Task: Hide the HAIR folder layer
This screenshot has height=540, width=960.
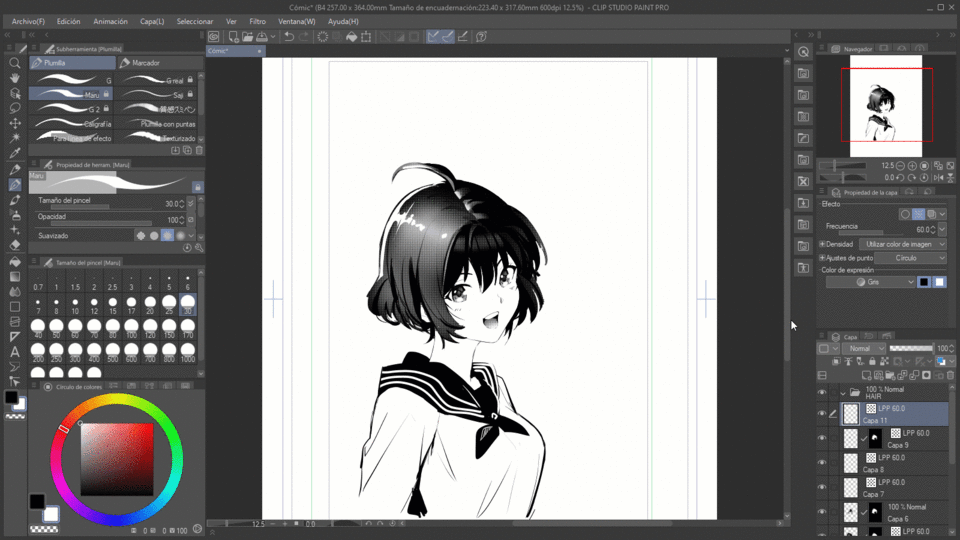Action: [x=822, y=393]
